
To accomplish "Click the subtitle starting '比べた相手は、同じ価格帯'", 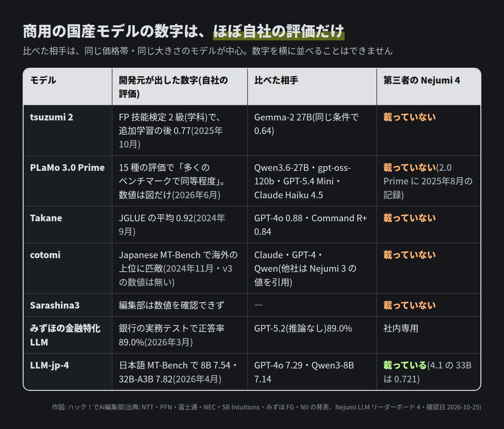I will pyautogui.click(x=208, y=51).
